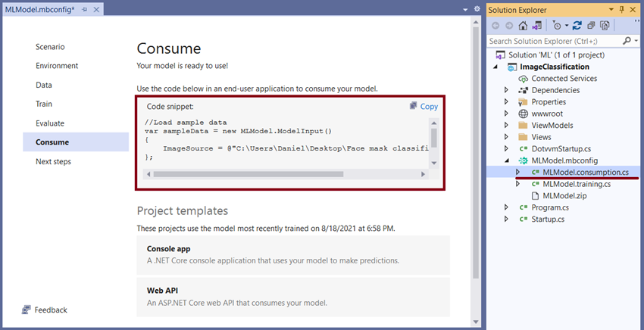The height and width of the screenshot is (330, 644).
Task: Open Solution Explorer window position dropdown
Action: 611,9
